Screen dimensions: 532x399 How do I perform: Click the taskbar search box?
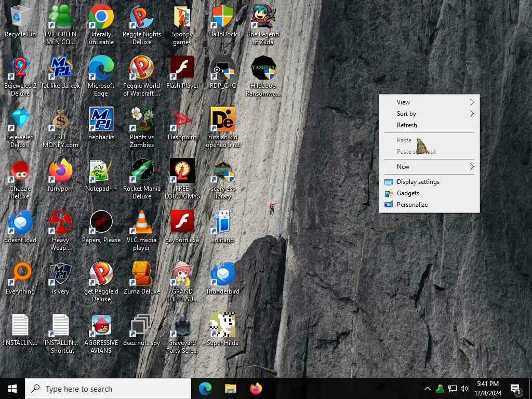(108, 389)
